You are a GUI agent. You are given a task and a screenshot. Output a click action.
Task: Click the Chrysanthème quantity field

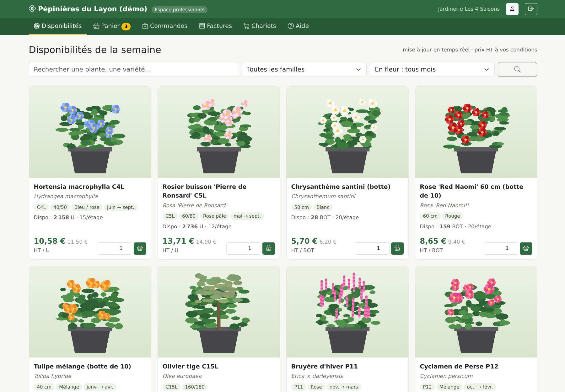[372, 248]
